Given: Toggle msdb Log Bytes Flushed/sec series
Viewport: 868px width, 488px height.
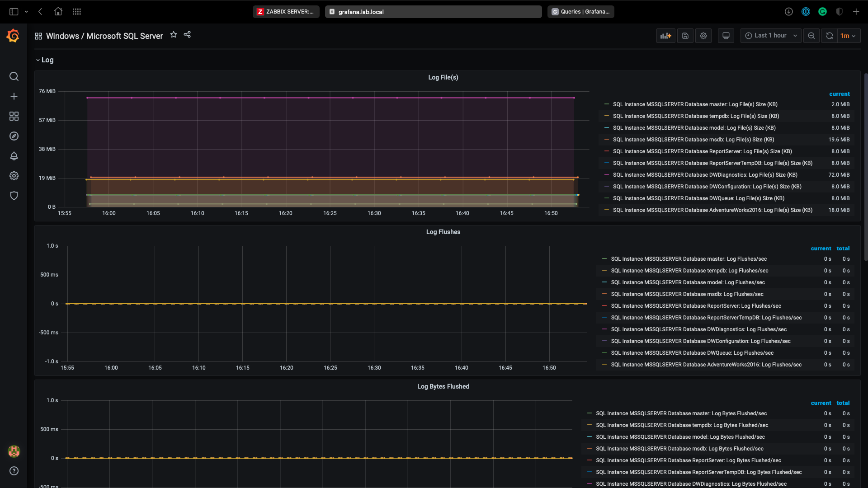Looking at the screenshot, I should (x=679, y=449).
